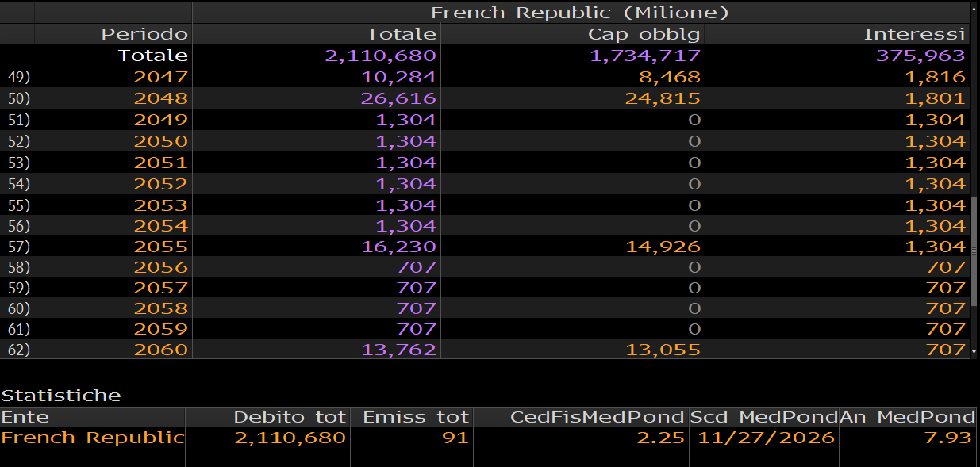Click the Totale value 707 in the 2057 row

tap(417, 288)
